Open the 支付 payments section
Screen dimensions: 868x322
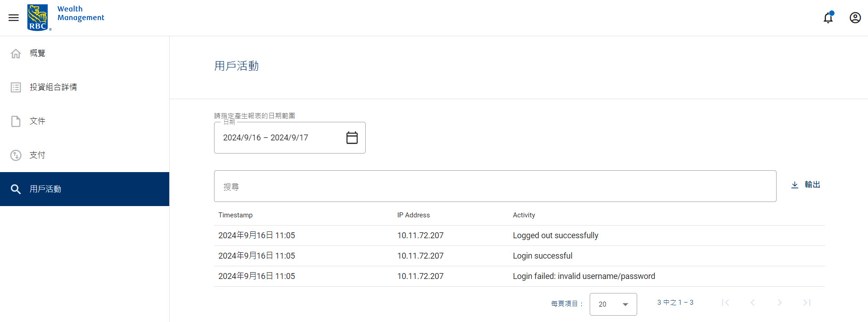(x=85, y=155)
